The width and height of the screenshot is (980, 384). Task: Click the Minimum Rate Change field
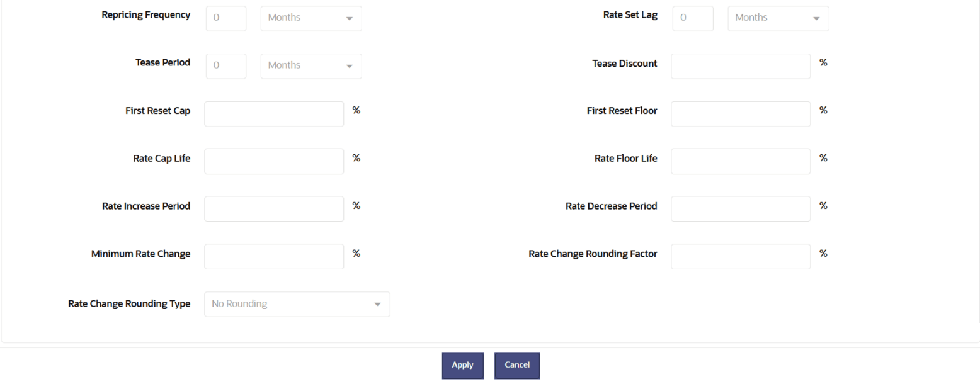[x=273, y=256]
